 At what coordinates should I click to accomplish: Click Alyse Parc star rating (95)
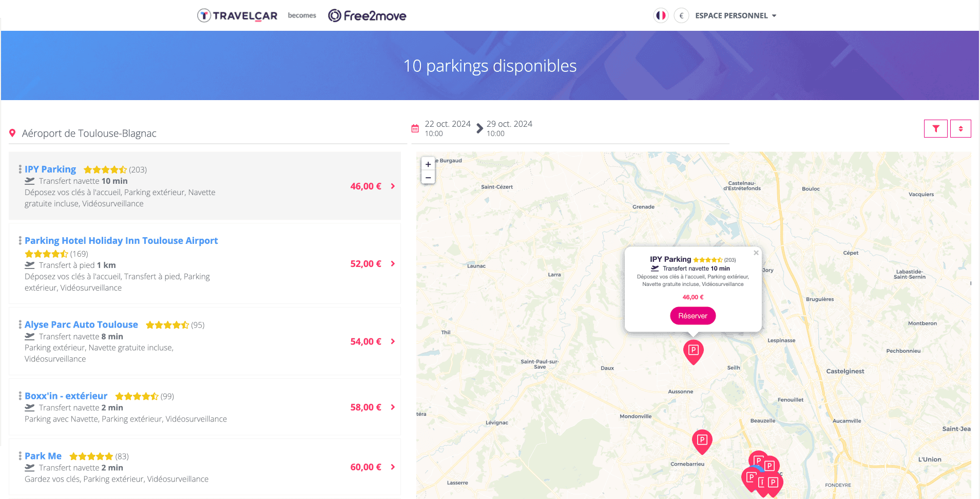167,325
